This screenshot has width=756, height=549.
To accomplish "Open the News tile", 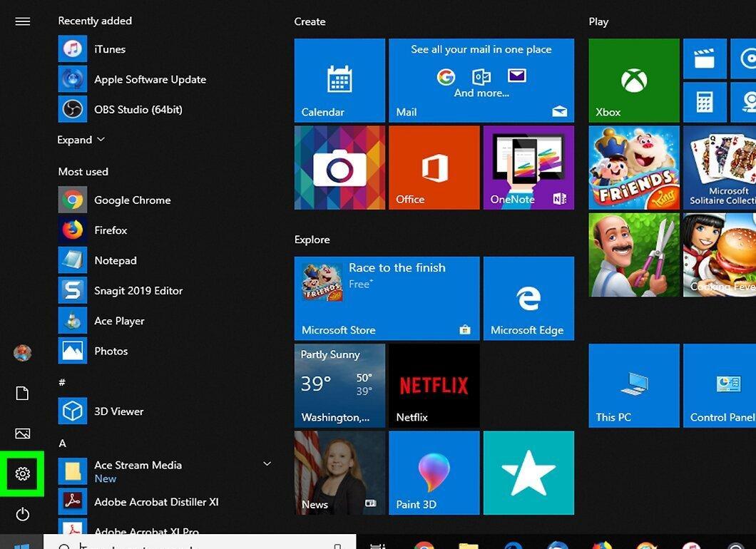I will (339, 473).
